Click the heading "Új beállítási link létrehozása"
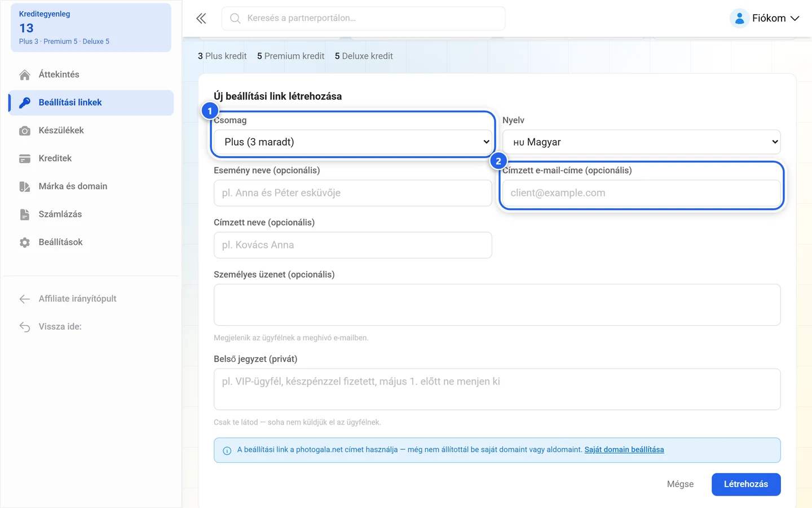812x508 pixels. [278, 97]
